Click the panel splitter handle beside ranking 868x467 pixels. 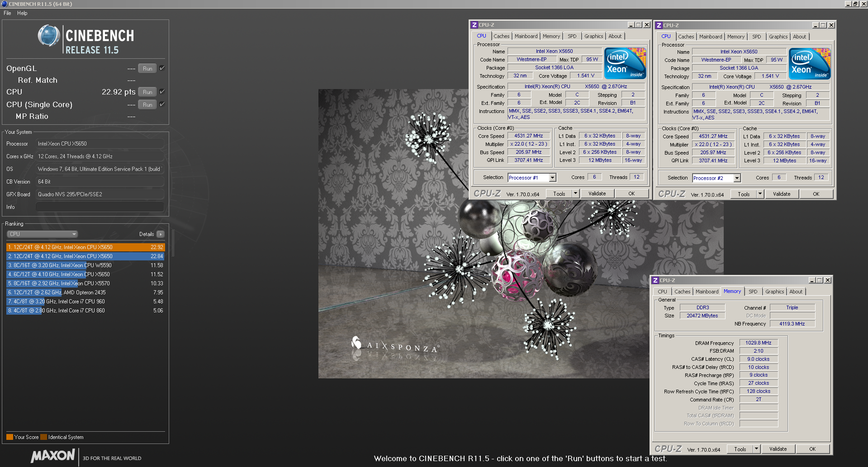(x=173, y=243)
